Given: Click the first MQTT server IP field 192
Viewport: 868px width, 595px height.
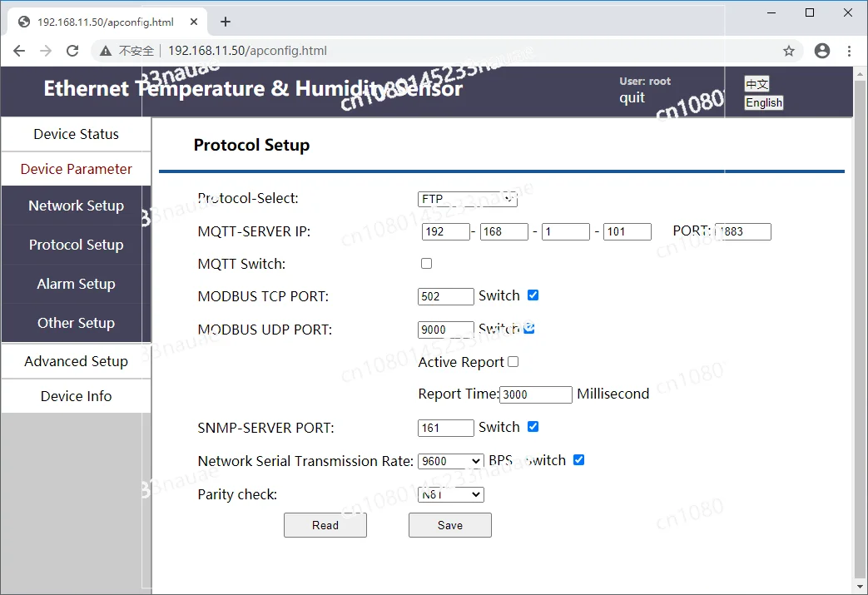Looking at the screenshot, I should click(445, 231).
